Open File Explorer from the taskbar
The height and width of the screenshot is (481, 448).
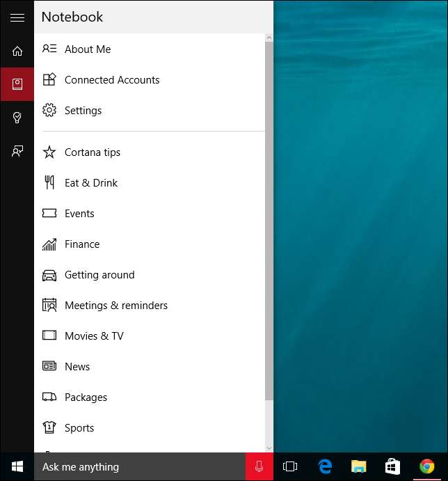[359, 466]
